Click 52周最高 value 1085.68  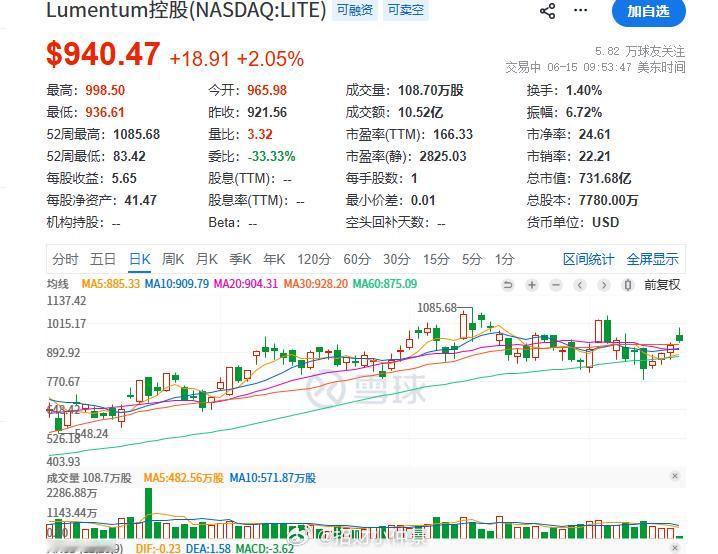coord(136,134)
